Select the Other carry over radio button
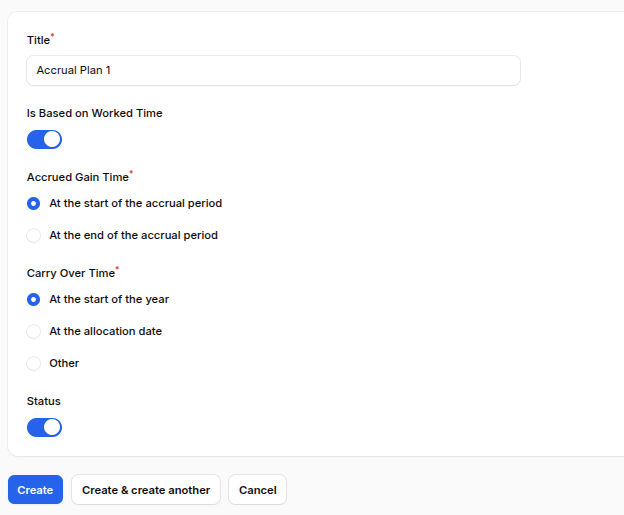 point(34,363)
